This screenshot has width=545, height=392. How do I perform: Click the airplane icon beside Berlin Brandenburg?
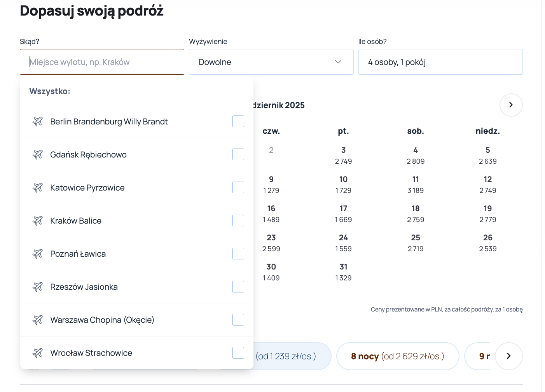coord(38,122)
